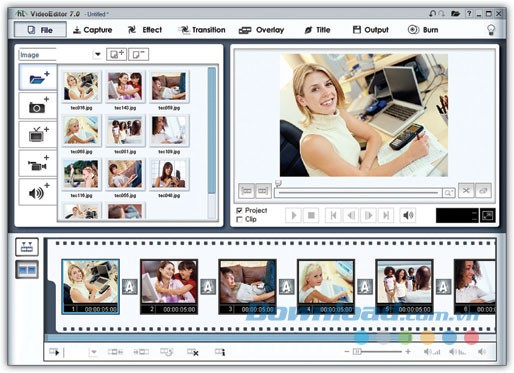Click the first insert-clip icon in storyboard toolbar
This screenshot has width=514, height=373.
click(115, 352)
